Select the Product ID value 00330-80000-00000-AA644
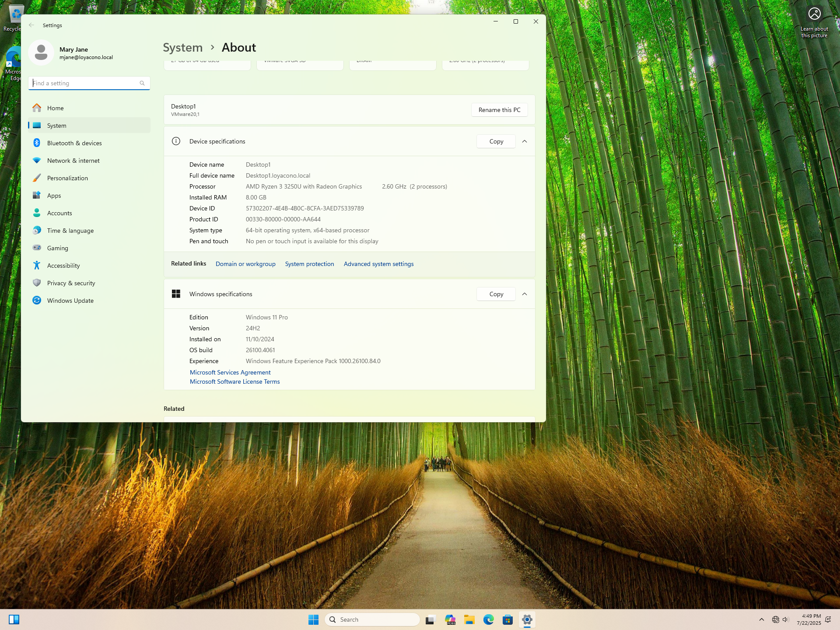 [x=283, y=219]
